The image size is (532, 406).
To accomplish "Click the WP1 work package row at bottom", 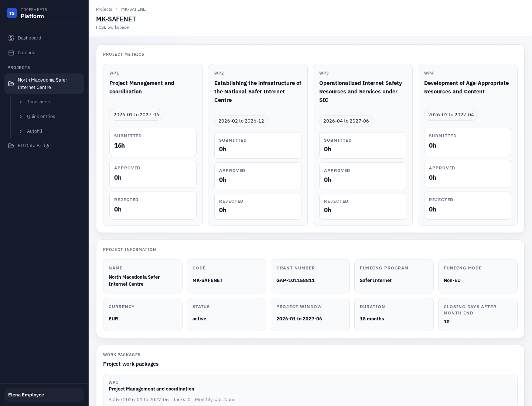I will [310, 390].
